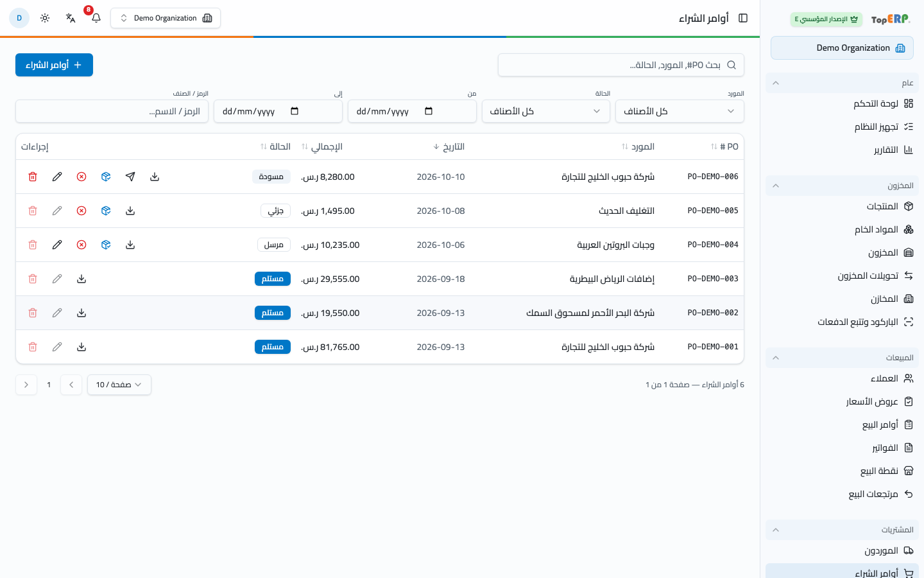Open status filter dropdown
The width and height of the screenshot is (924, 578).
point(545,111)
